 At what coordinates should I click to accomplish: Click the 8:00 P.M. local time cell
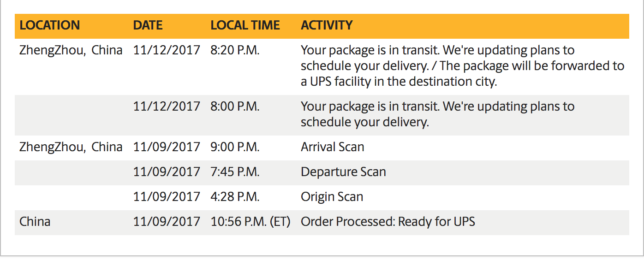[235, 106]
